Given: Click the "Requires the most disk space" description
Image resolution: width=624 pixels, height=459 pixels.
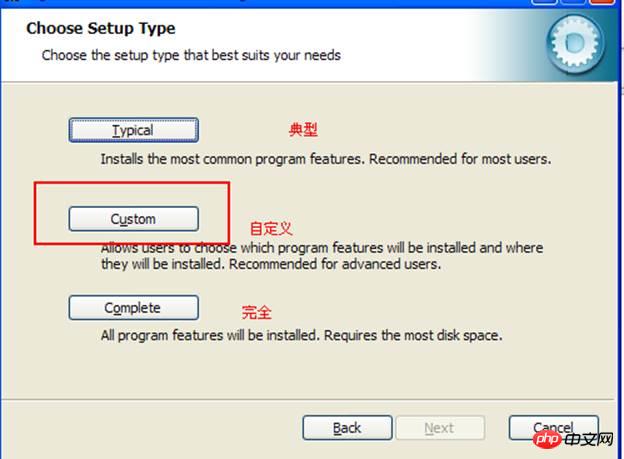Looking at the screenshot, I should click(x=417, y=336).
